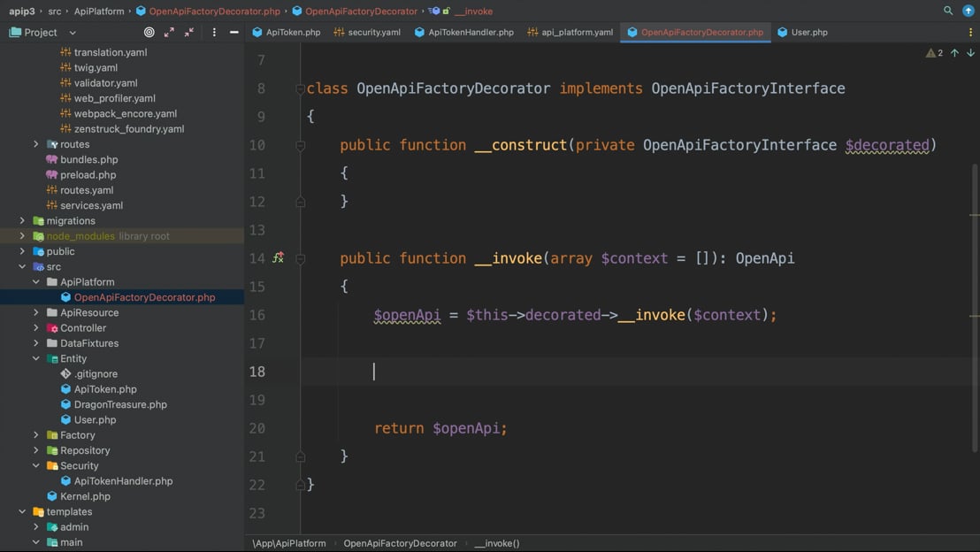This screenshot has width=980, height=552.
Task: Click the editor vertical scrollbar
Action: coord(975,306)
